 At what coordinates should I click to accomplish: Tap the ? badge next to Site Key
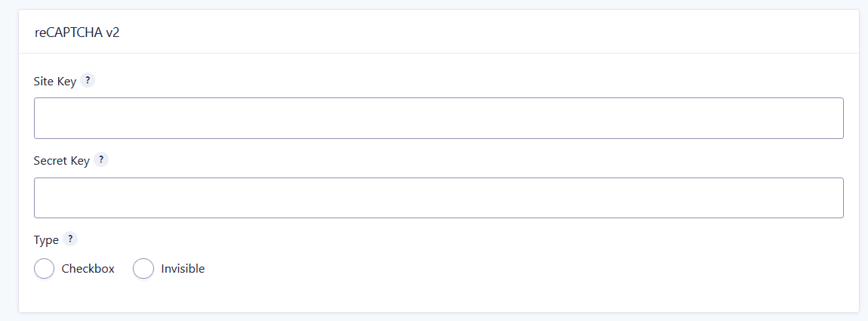click(88, 80)
